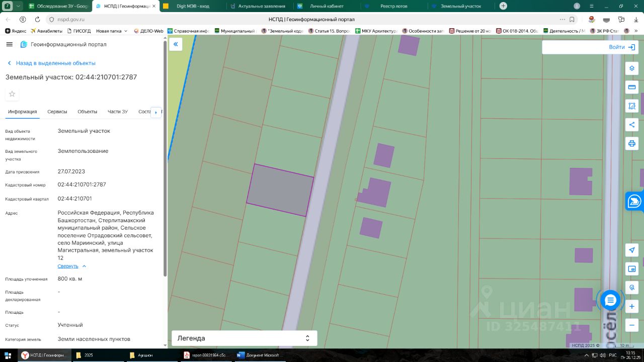Open the ДЕЛО-Web bookmark

148,31
